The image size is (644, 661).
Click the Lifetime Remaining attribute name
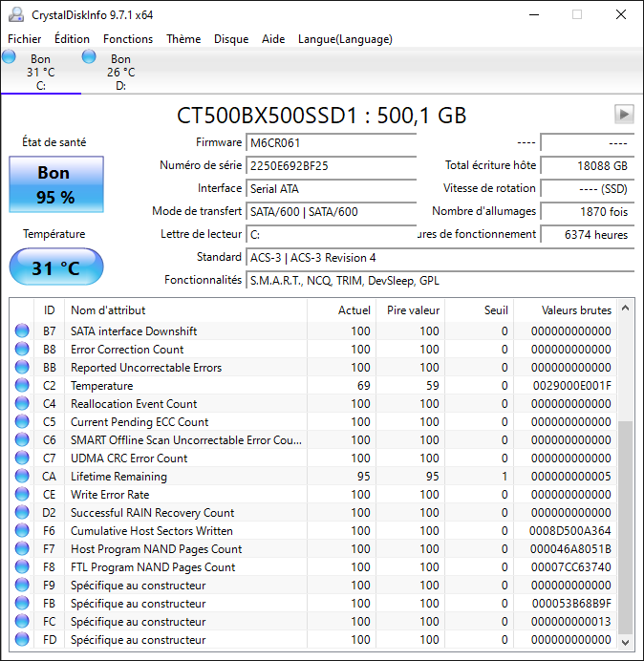[118, 477]
